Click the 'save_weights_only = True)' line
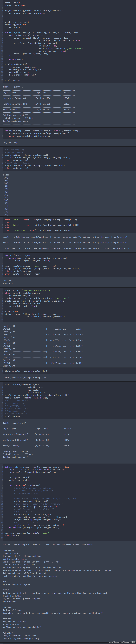 [x=23, y=306]
